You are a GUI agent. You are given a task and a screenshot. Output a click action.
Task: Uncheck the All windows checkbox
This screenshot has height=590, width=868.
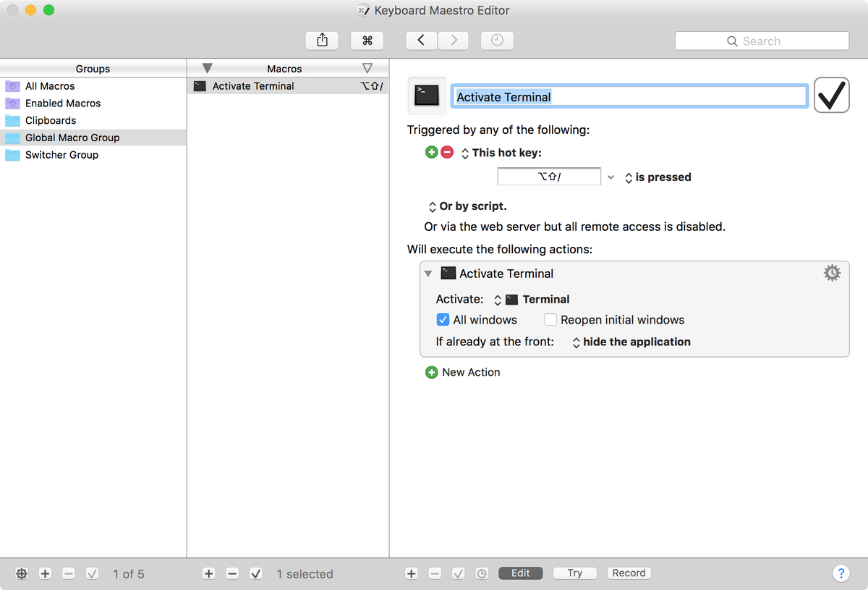[443, 319]
